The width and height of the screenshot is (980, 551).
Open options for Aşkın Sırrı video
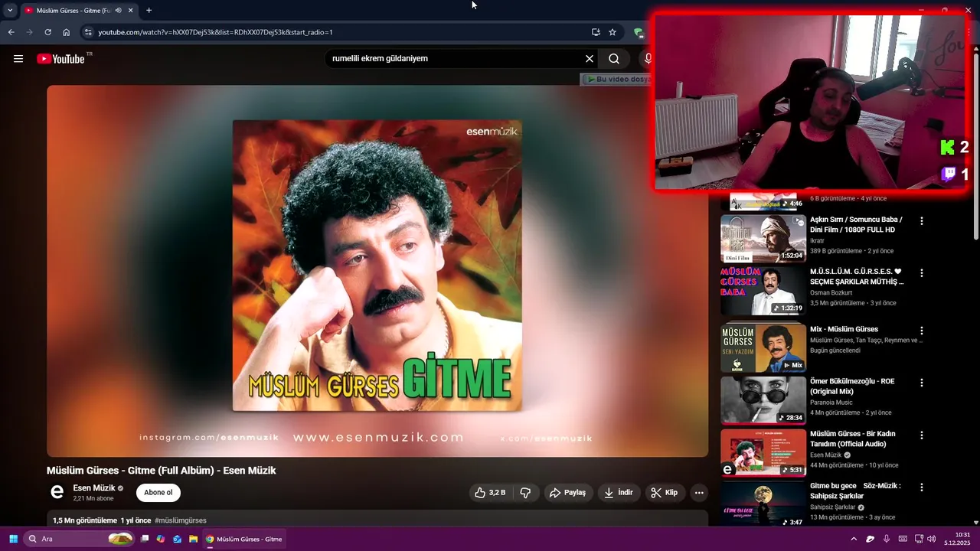click(x=922, y=220)
